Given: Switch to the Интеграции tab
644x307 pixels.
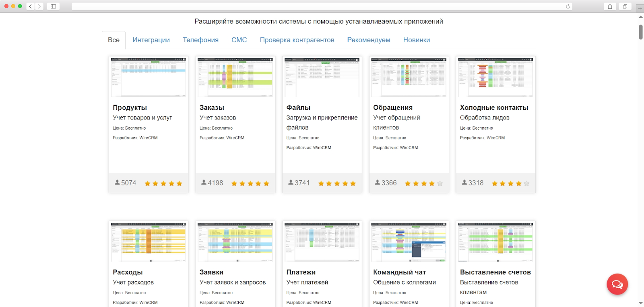Looking at the screenshot, I should coord(151,40).
